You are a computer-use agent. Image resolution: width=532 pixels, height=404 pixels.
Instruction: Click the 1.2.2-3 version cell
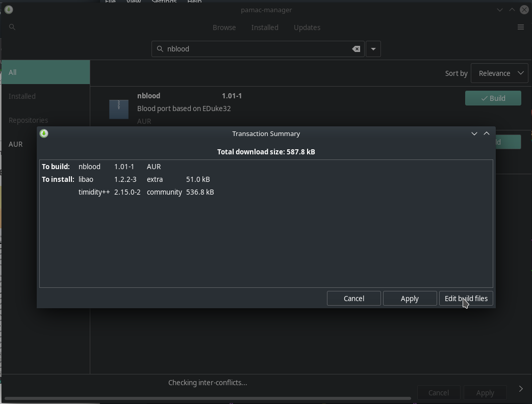(x=125, y=179)
